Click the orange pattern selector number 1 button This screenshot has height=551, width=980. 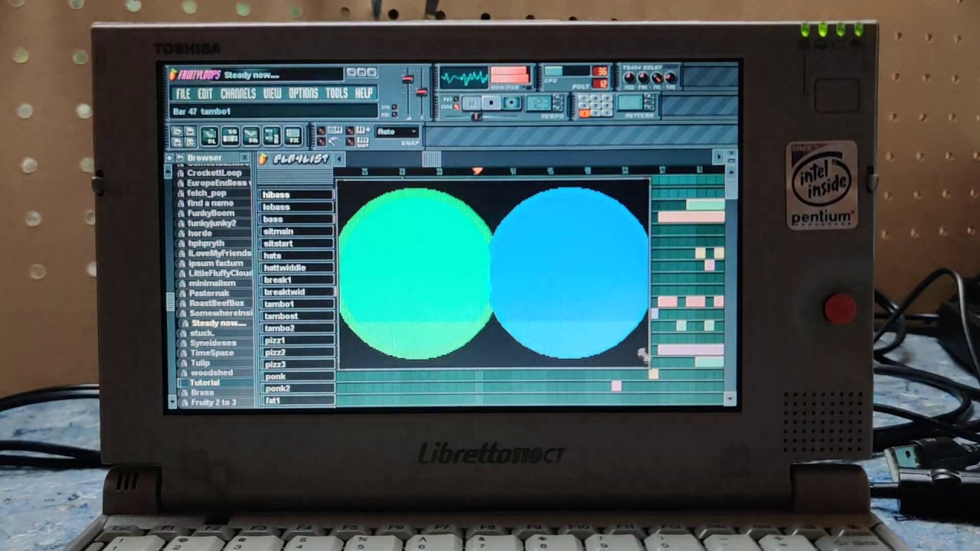[x=584, y=113]
